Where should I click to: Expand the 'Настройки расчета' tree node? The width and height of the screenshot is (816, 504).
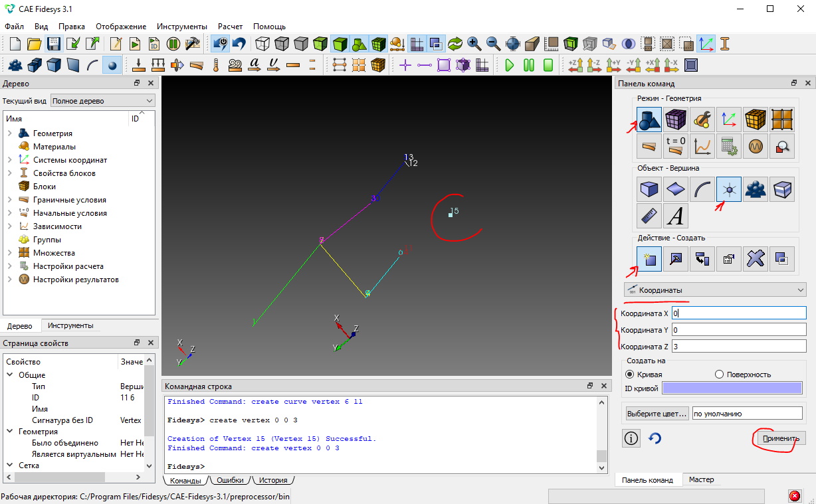(x=10, y=266)
